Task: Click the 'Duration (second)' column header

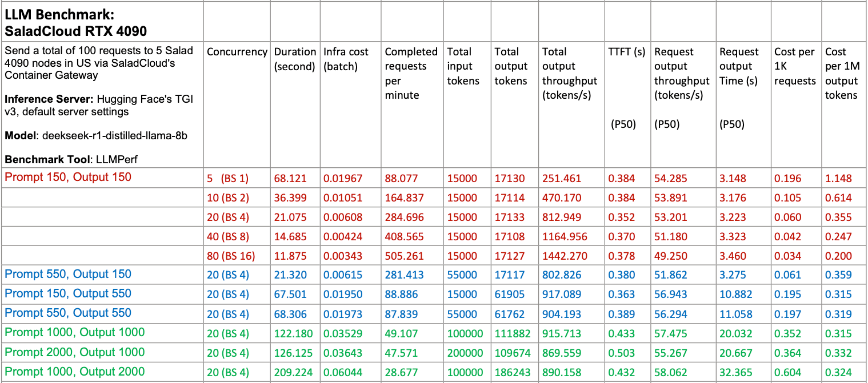Action: [x=295, y=59]
